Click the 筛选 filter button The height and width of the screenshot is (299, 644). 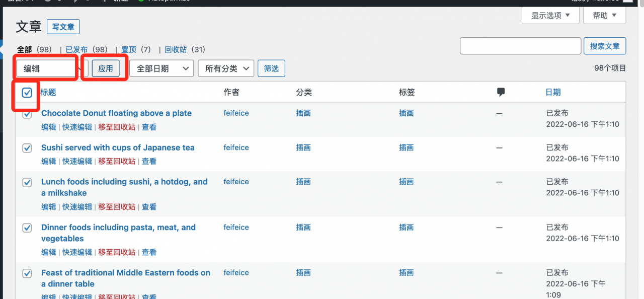click(271, 68)
